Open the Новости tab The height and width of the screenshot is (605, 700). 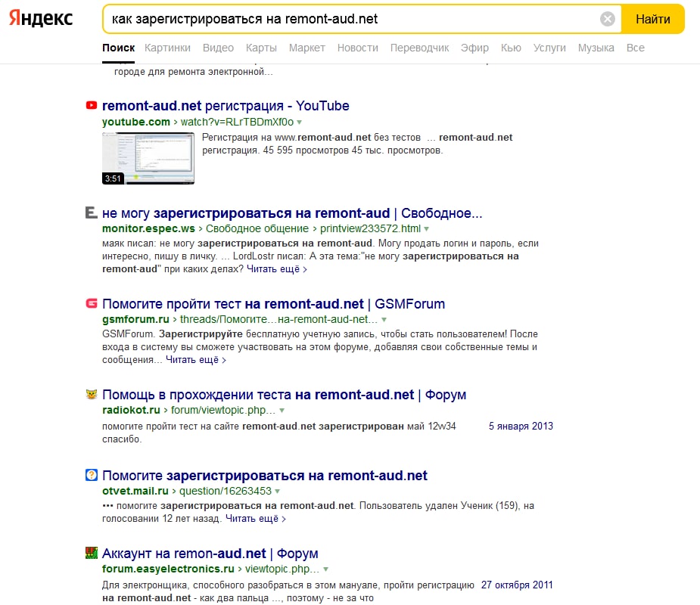point(358,48)
